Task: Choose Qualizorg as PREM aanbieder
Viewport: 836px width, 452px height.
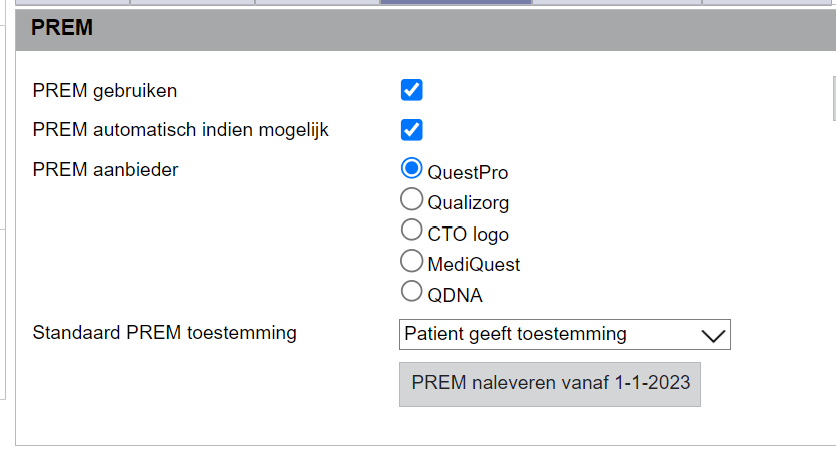Action: click(411, 199)
